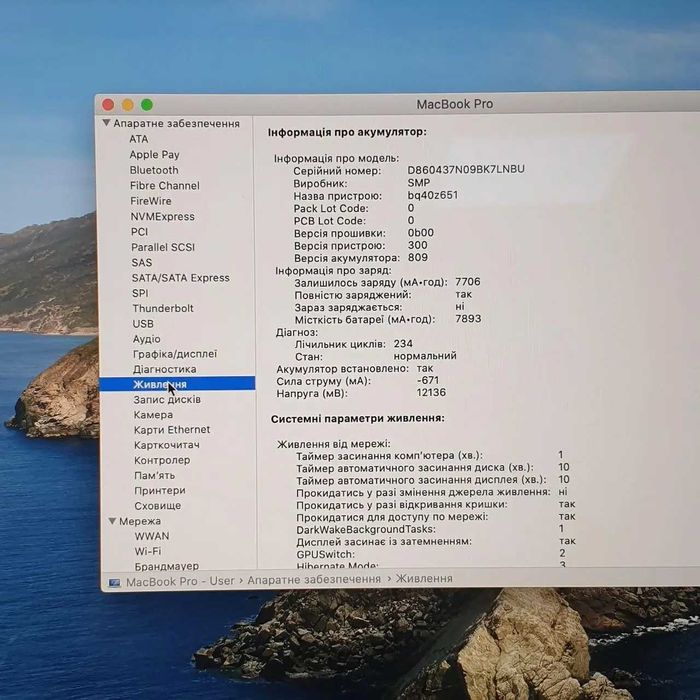
Task: Open the Принтери entry
Action: click(x=160, y=491)
